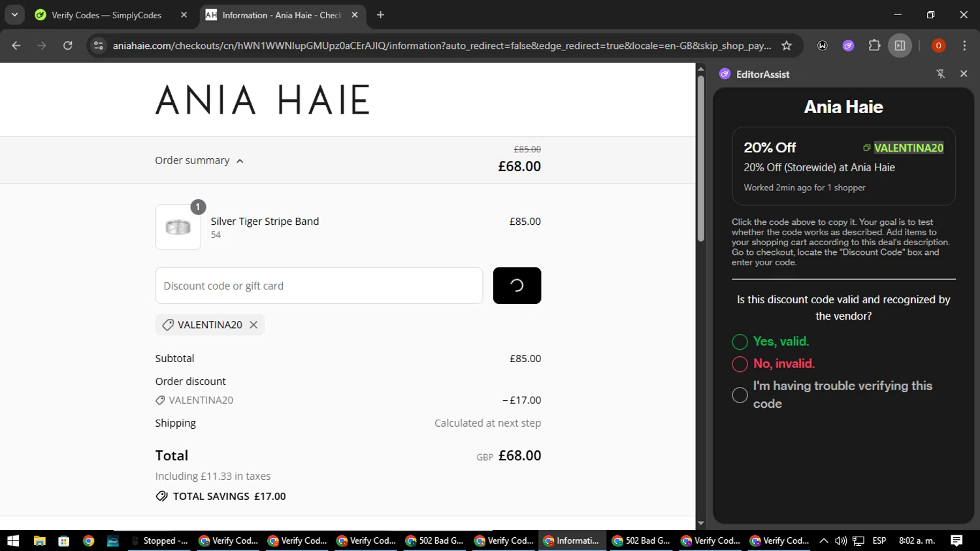The height and width of the screenshot is (551, 980).
Task: Reload the checkout page
Action: point(68,46)
